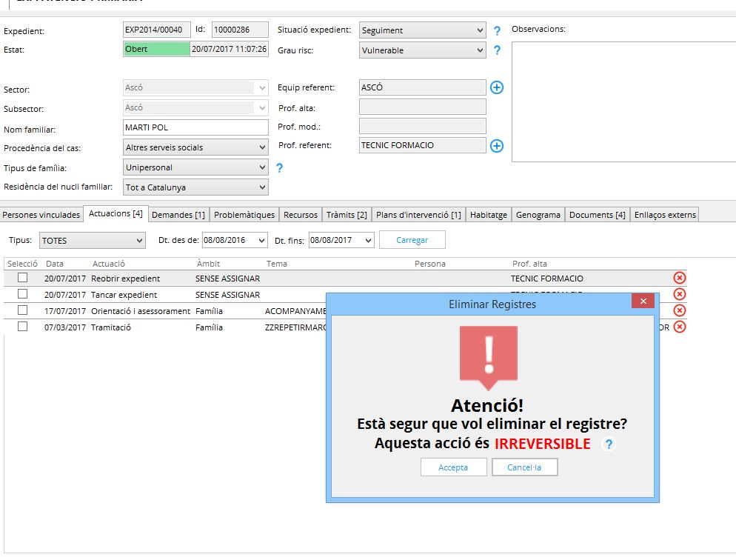
Task: Open the Situació expedient dropdown
Action: pyautogui.click(x=422, y=30)
